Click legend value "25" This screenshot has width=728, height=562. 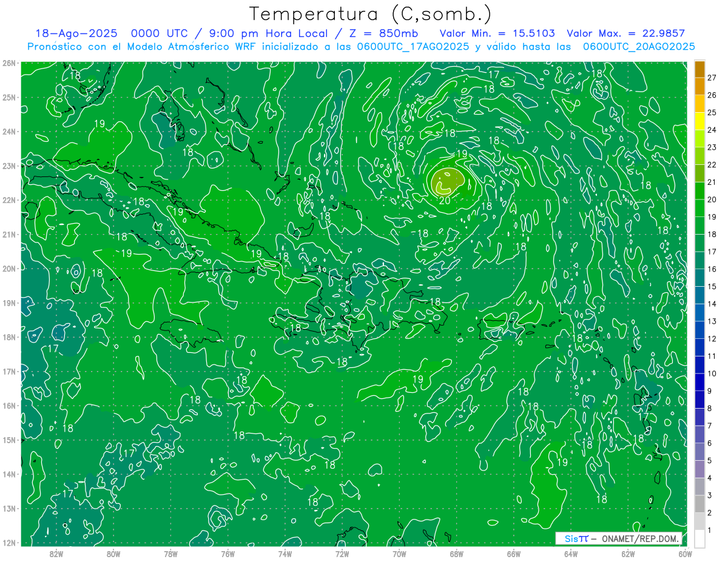click(712, 113)
